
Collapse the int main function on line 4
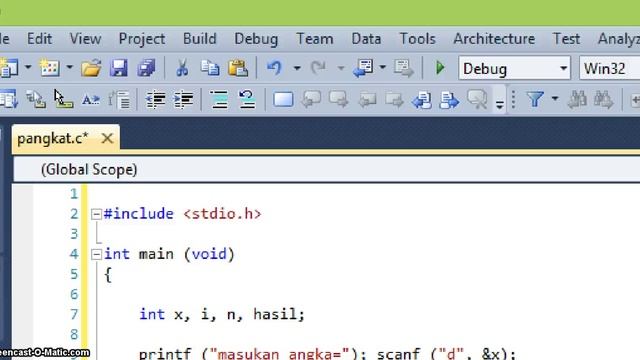pyautogui.click(x=96, y=254)
